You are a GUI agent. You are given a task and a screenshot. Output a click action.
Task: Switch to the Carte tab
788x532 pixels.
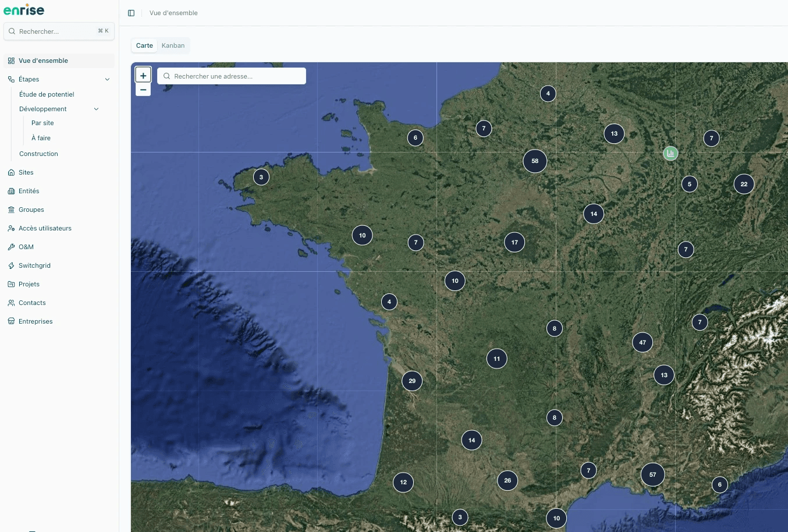click(x=144, y=45)
